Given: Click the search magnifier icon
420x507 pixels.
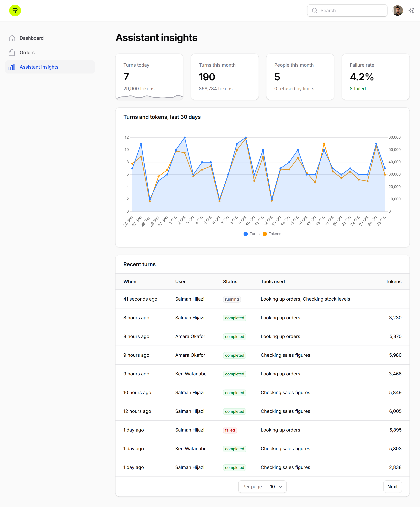Looking at the screenshot, I should point(315,11).
